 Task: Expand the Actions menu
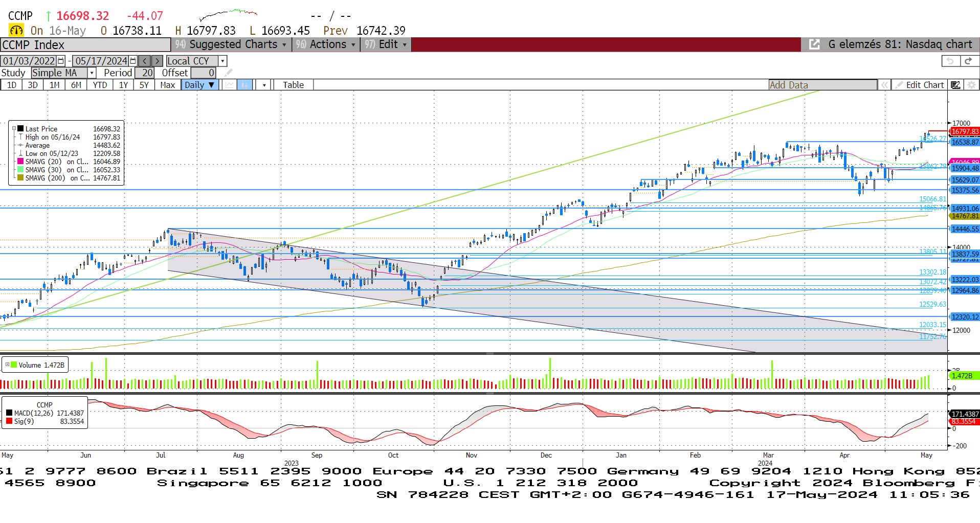325,44
